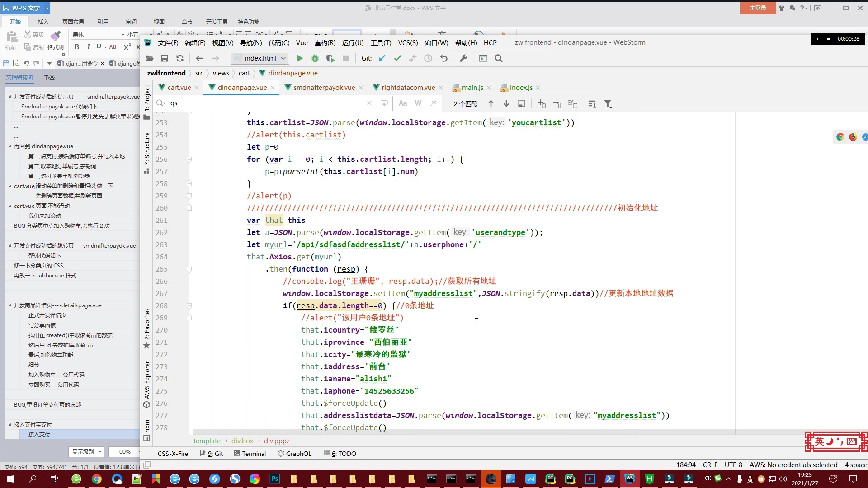Toggle Regex (.*) search option

(433, 103)
